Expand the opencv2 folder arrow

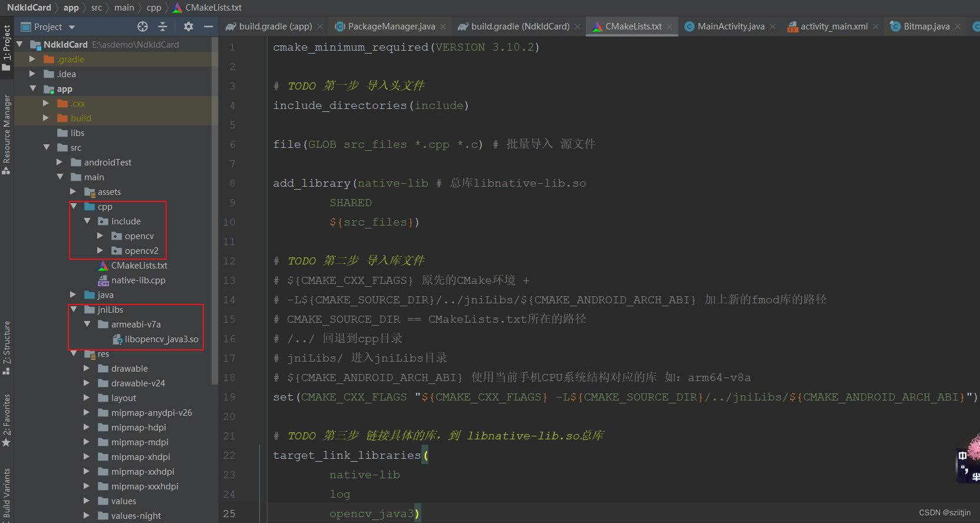[x=100, y=250]
